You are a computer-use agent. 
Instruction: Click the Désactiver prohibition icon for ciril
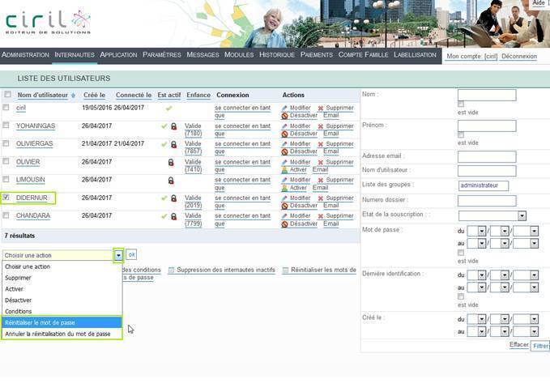pos(284,116)
